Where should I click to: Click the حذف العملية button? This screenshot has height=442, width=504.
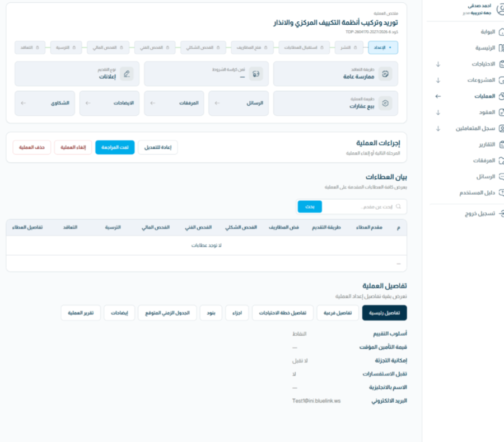tap(32, 148)
